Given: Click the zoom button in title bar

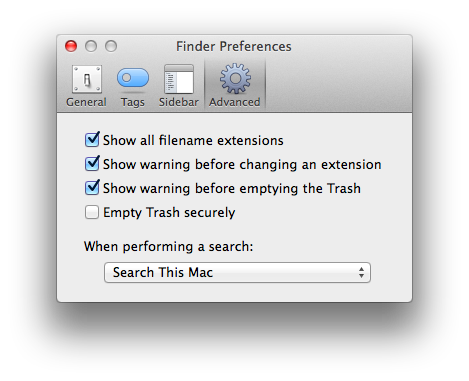Looking at the screenshot, I should click(111, 46).
